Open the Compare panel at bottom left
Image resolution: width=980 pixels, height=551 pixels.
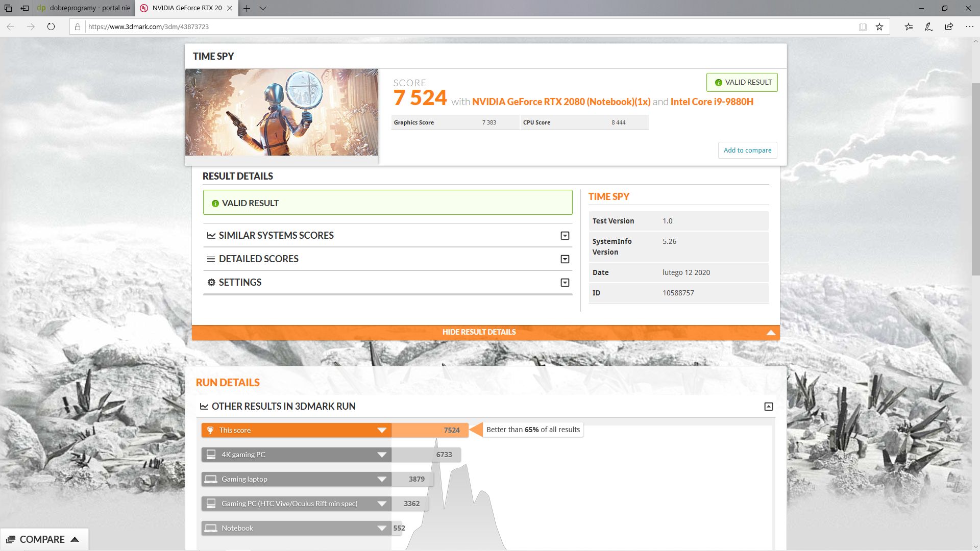[x=44, y=539]
